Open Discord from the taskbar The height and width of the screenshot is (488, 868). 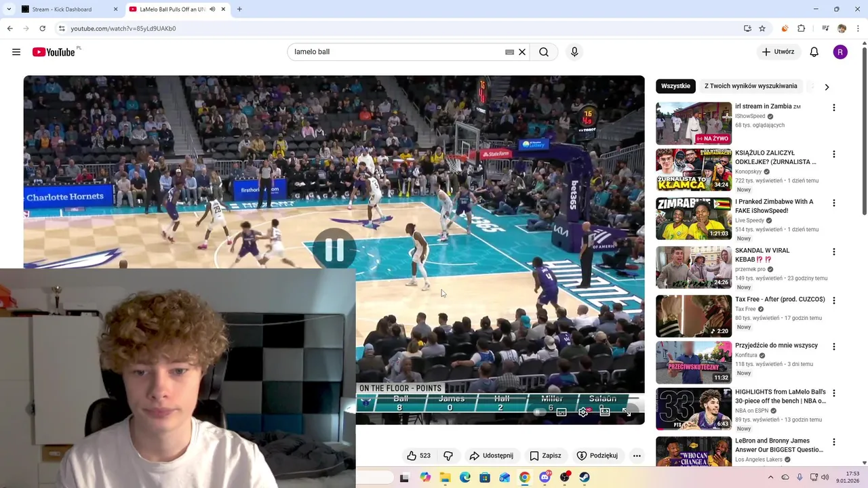(545, 477)
